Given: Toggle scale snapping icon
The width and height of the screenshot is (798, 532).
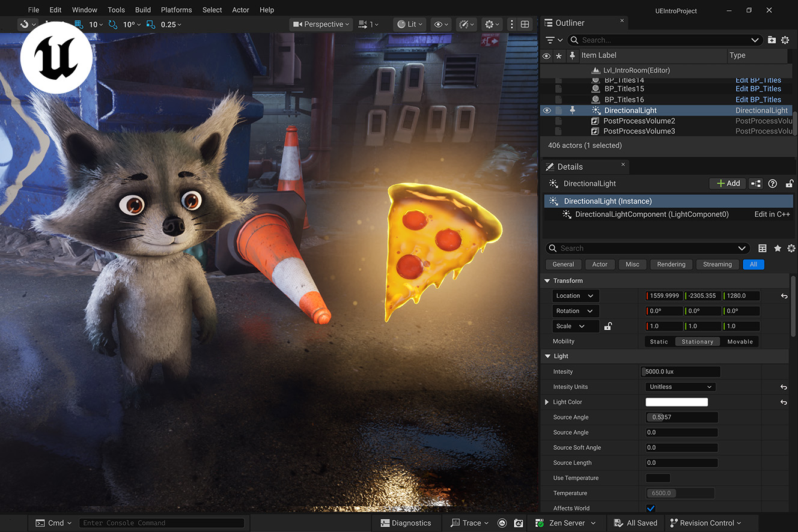Looking at the screenshot, I should [151, 25].
